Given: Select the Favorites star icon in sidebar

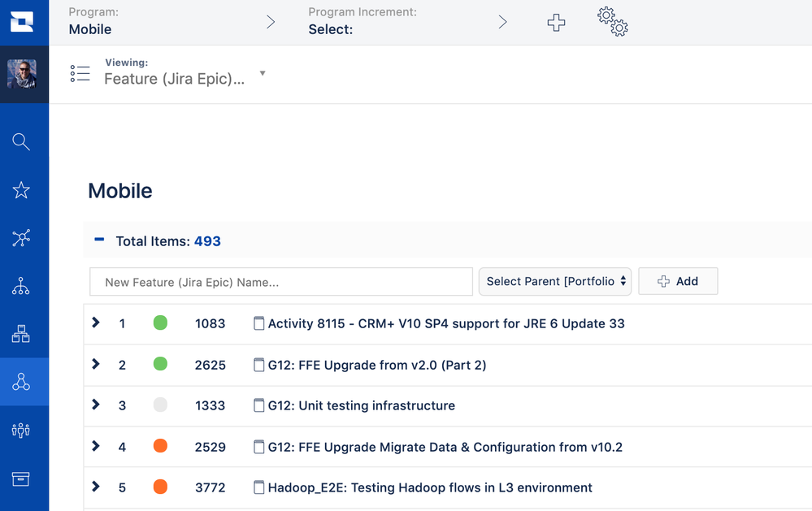Looking at the screenshot, I should pyautogui.click(x=24, y=189).
